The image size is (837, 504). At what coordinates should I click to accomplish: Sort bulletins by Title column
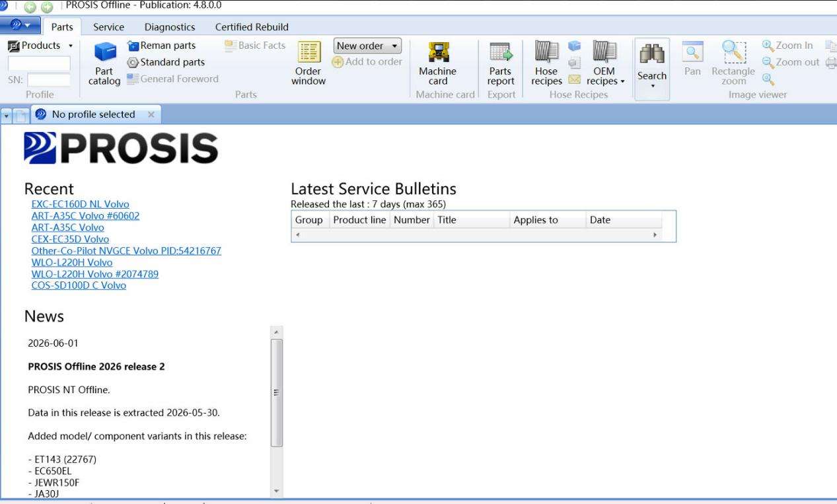pos(471,221)
